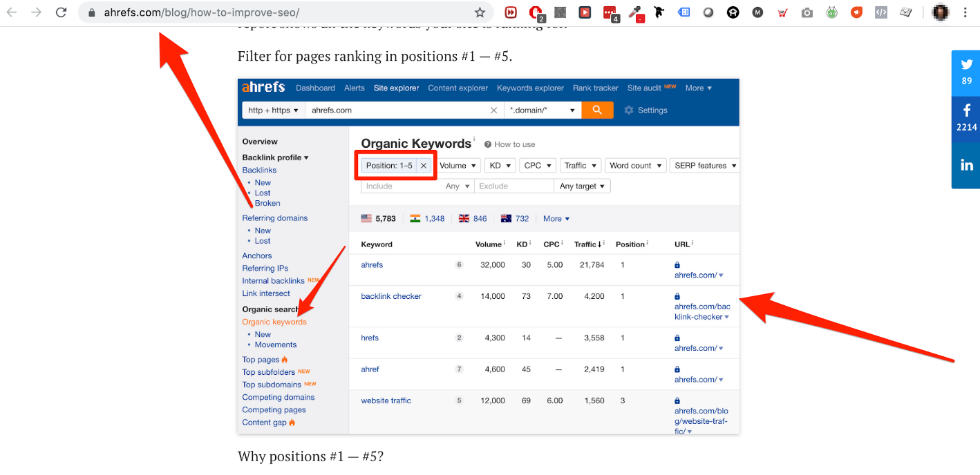Click the camera screenshot extension icon
This screenshot has height=475, width=980.
tap(807, 12)
